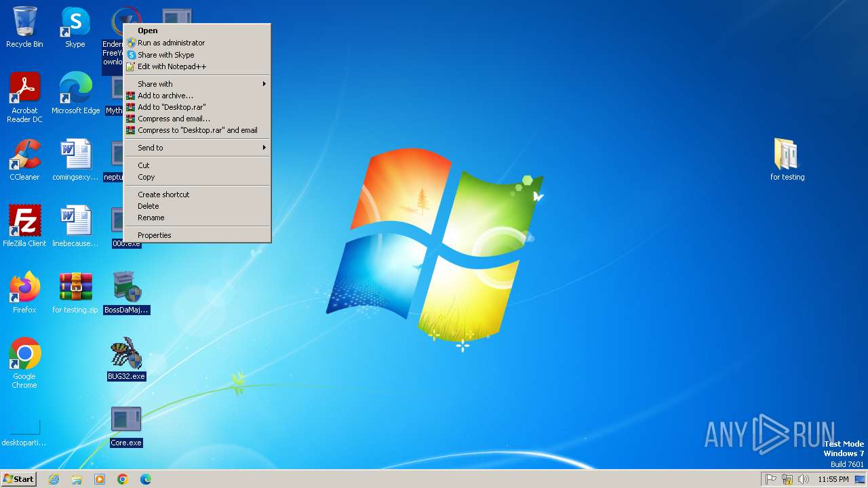
Task: Choose Edit with Notepad++
Action: [197, 66]
